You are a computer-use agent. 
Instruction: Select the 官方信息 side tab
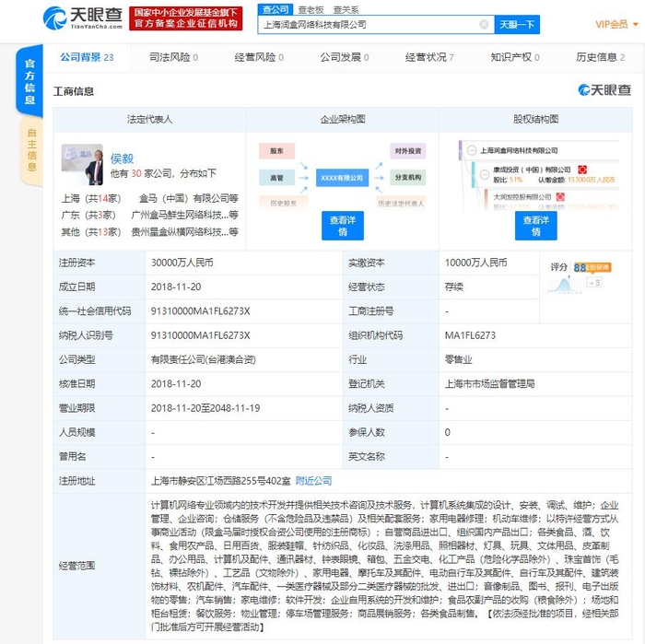(29, 81)
